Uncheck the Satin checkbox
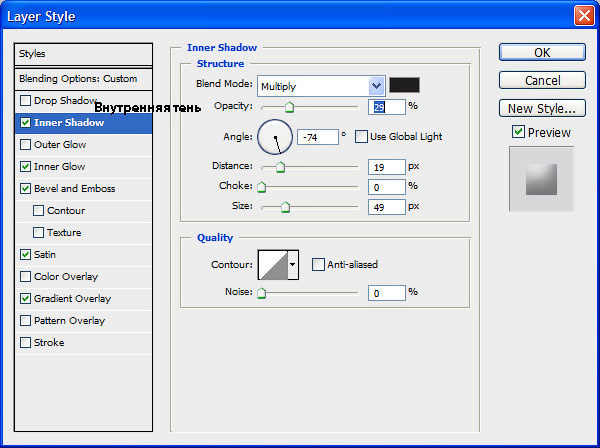 click(25, 254)
